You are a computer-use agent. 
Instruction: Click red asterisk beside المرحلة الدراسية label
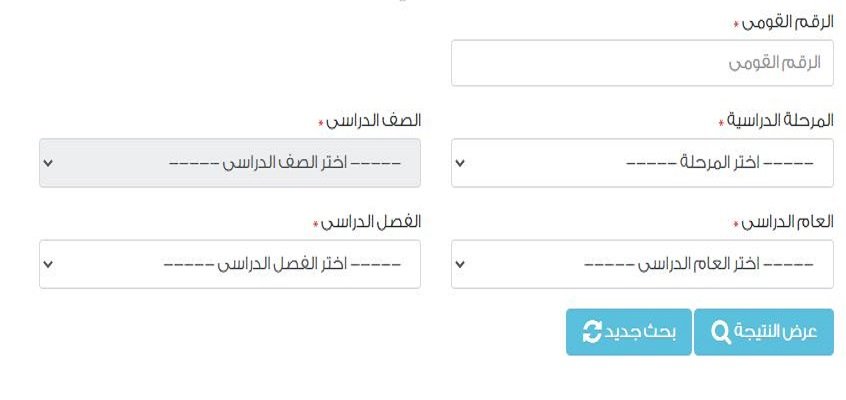pyautogui.click(x=721, y=124)
